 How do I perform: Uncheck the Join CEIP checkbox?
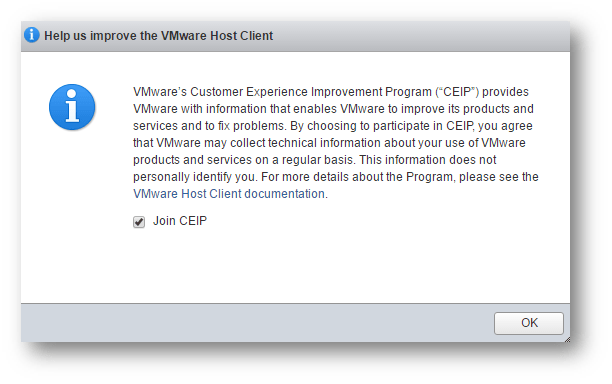point(139,222)
